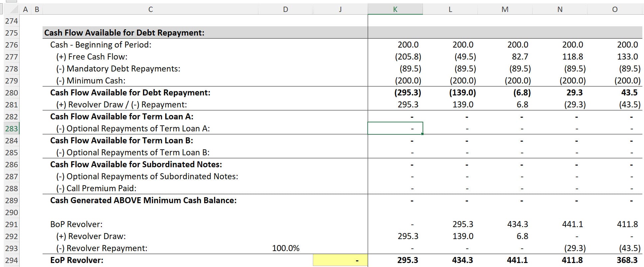The width and height of the screenshot is (644, 267).
Task: Click the (29.3) value in row 281
Action: point(575,104)
